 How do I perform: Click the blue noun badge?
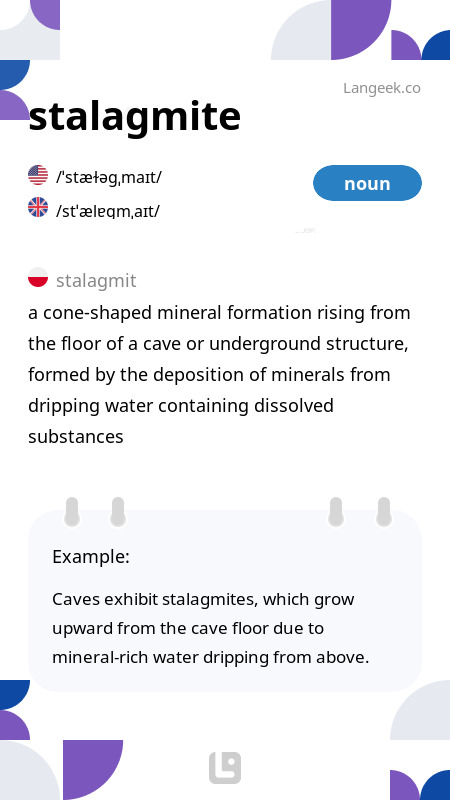(367, 183)
